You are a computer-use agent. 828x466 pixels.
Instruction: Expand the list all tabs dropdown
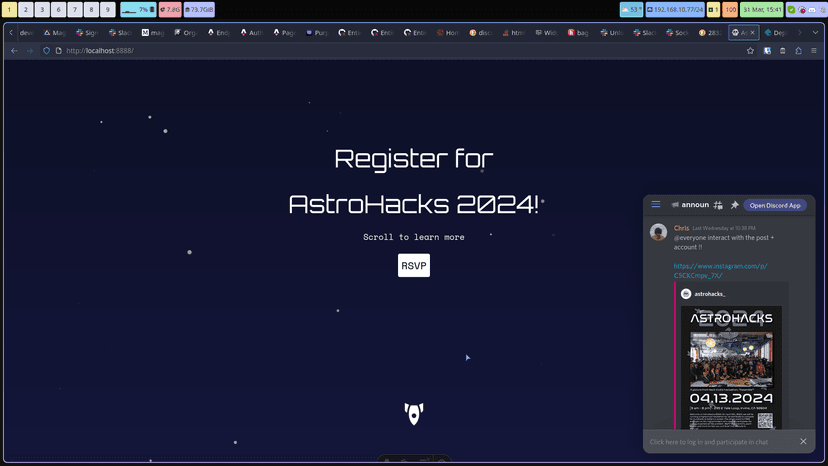pyautogui.click(x=815, y=33)
